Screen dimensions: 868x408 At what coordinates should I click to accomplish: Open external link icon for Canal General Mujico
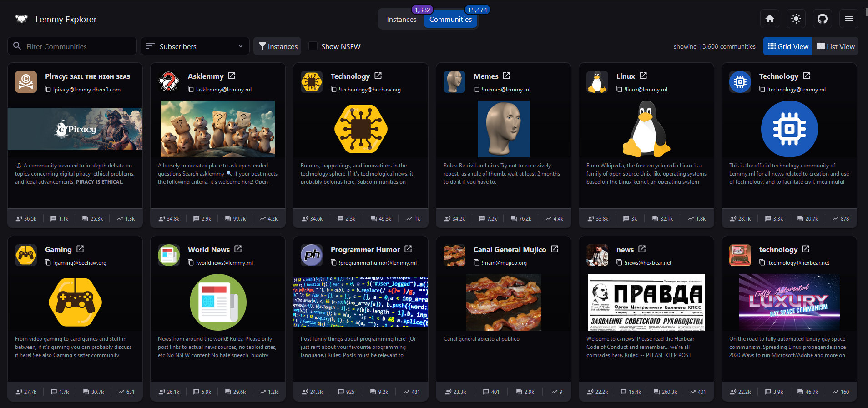(555, 249)
